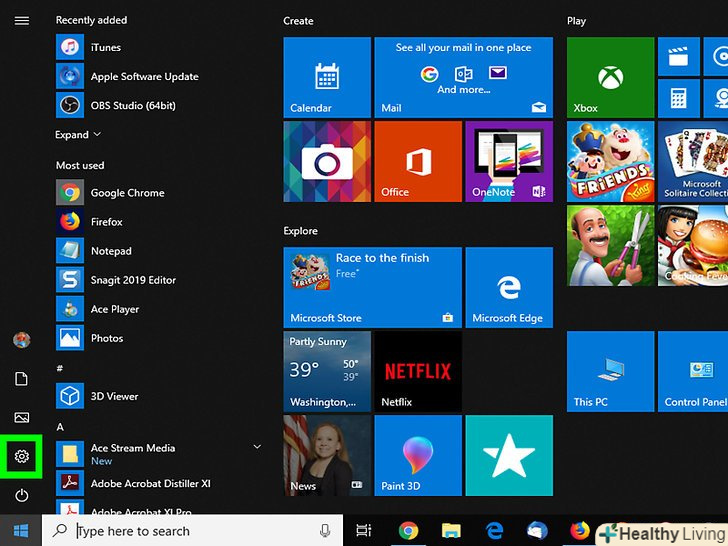Click the Power button icon

click(x=21, y=496)
